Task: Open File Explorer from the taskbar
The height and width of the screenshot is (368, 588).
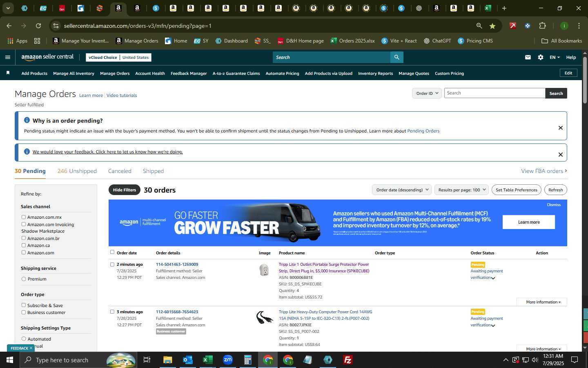Action: pyautogui.click(x=168, y=360)
